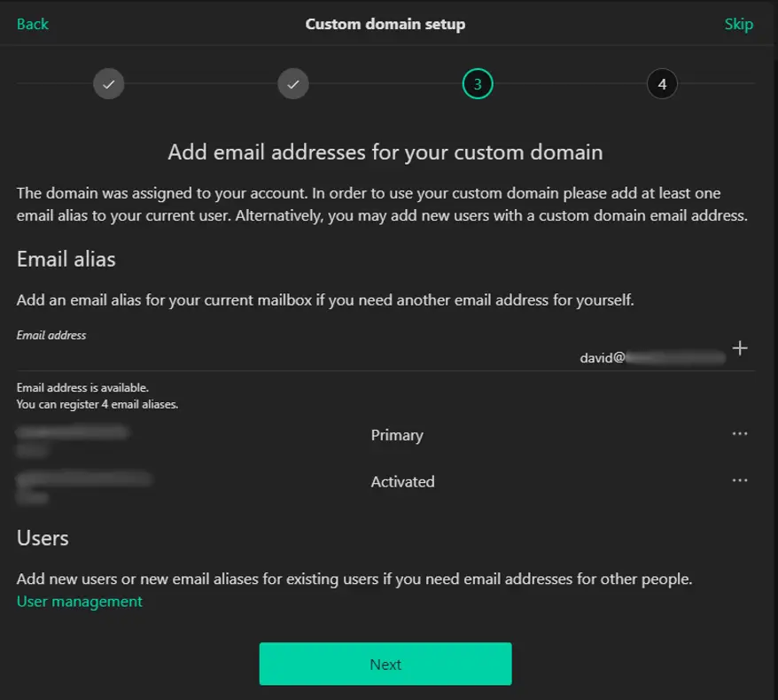Add the email alias with plus icon
The image size is (778, 700).
click(740, 348)
